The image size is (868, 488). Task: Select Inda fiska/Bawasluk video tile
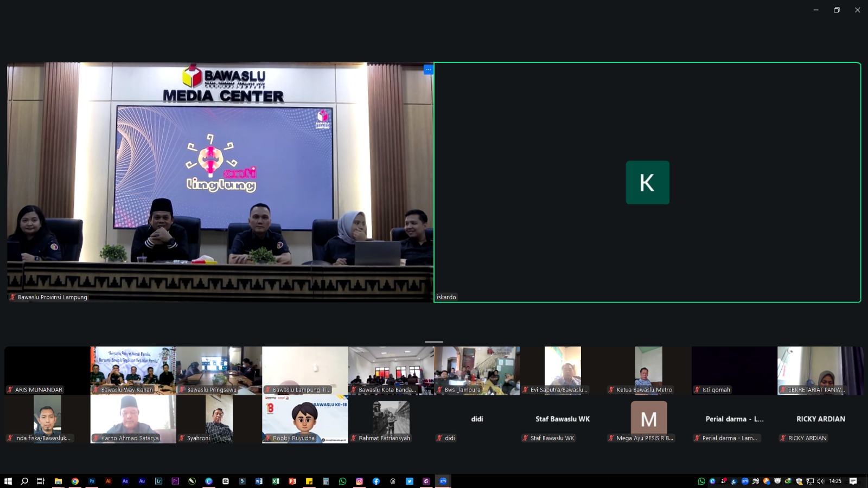coord(47,419)
